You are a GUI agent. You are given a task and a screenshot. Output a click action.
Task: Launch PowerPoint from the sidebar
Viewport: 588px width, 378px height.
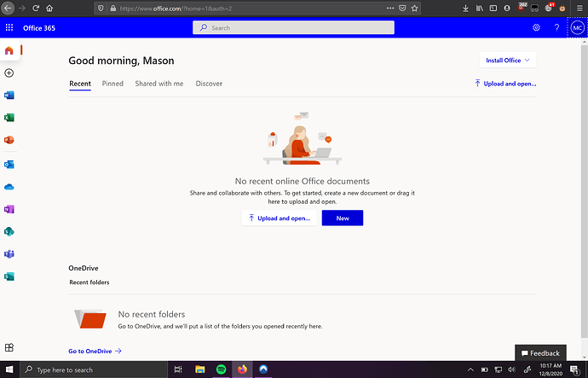pos(9,140)
